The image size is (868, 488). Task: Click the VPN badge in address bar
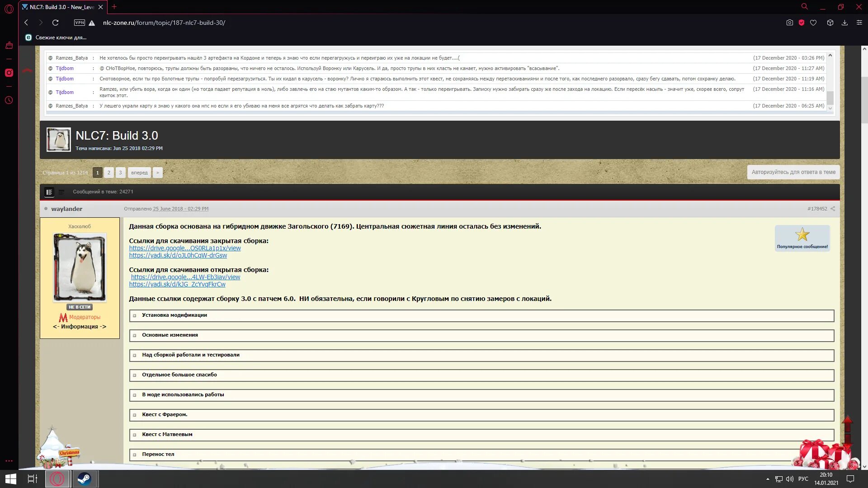point(80,23)
